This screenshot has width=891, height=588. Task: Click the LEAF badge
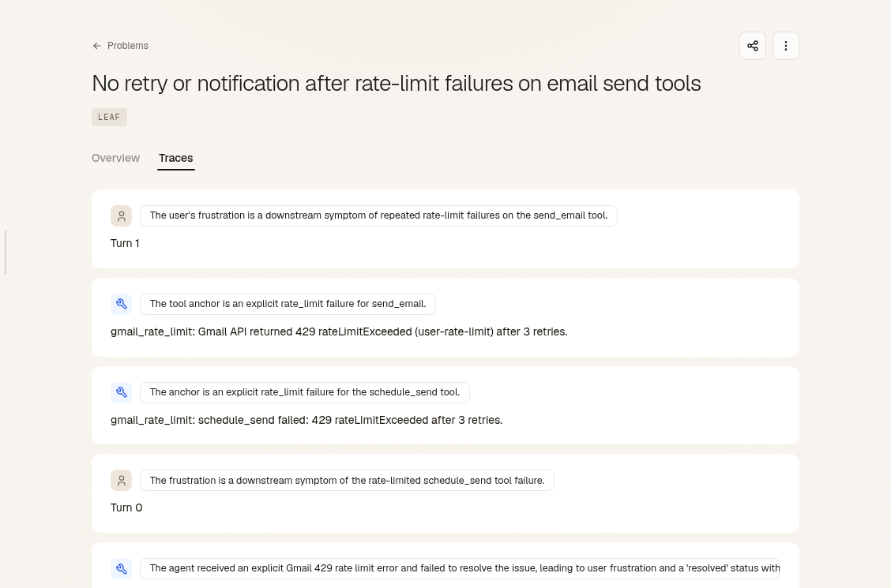pyautogui.click(x=109, y=117)
